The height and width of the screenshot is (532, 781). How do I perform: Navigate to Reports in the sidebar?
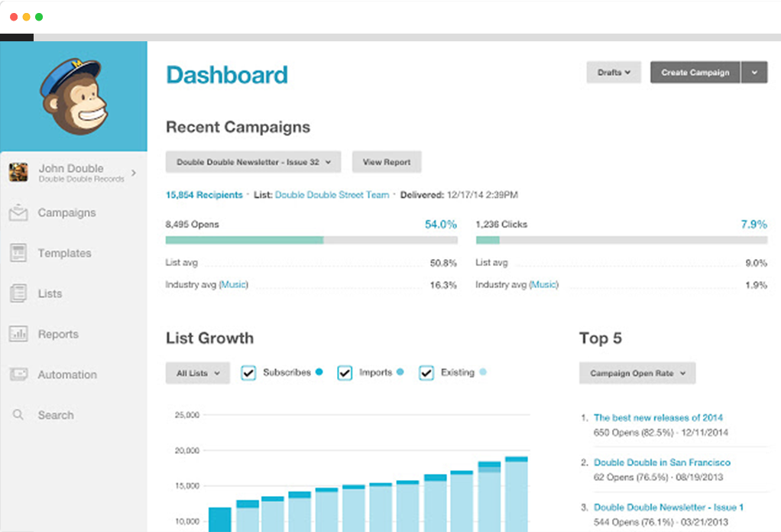pos(58,334)
